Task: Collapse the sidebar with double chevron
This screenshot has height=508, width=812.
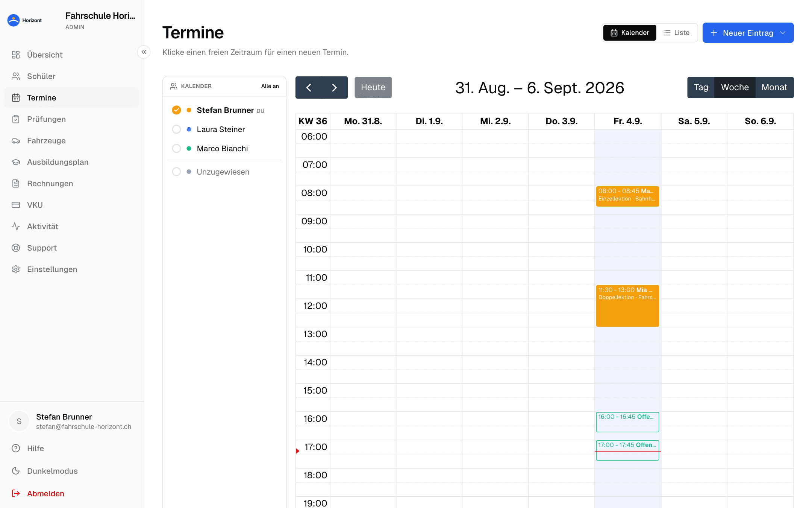Action: click(x=144, y=52)
